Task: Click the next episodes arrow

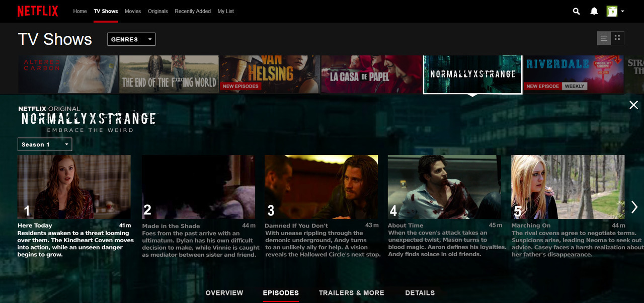Action: tap(634, 207)
